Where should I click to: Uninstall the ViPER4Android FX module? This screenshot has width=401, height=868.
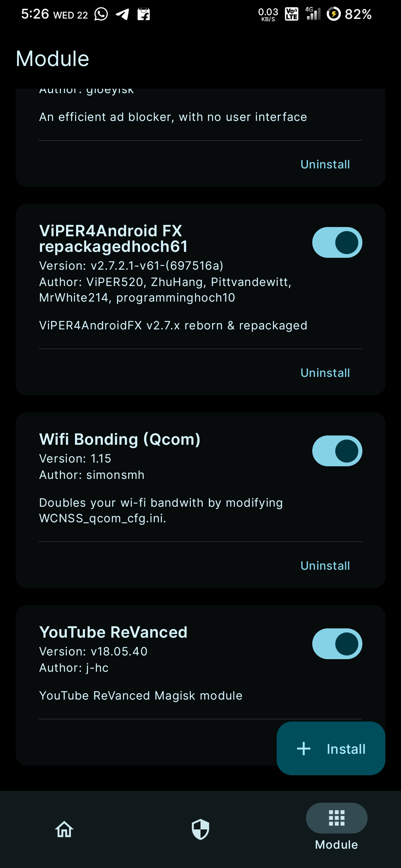pyautogui.click(x=325, y=372)
